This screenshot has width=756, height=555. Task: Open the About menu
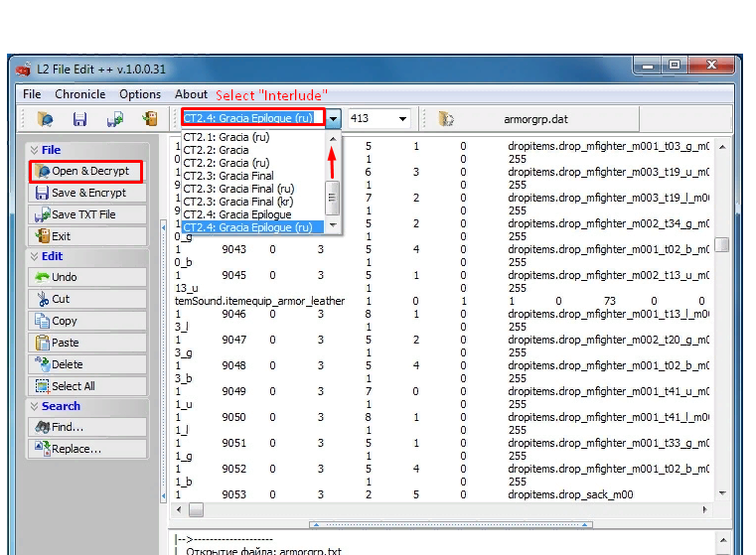click(191, 94)
